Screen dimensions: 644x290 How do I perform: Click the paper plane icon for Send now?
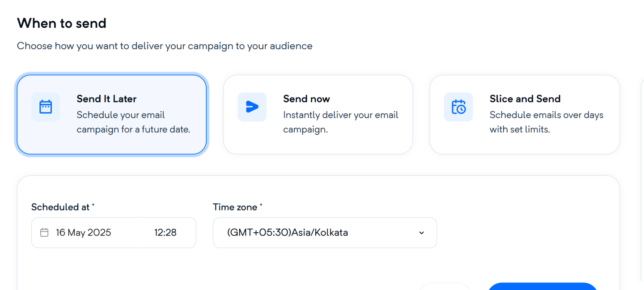point(252,107)
